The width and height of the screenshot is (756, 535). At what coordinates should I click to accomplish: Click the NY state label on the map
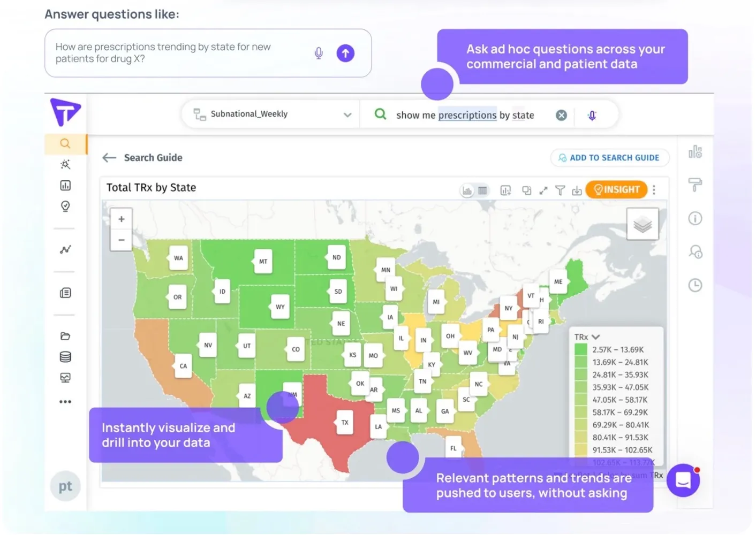[x=509, y=308]
